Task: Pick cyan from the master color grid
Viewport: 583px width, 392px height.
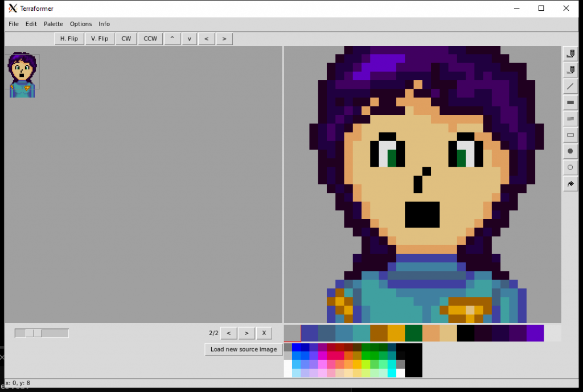Action: tap(392, 373)
